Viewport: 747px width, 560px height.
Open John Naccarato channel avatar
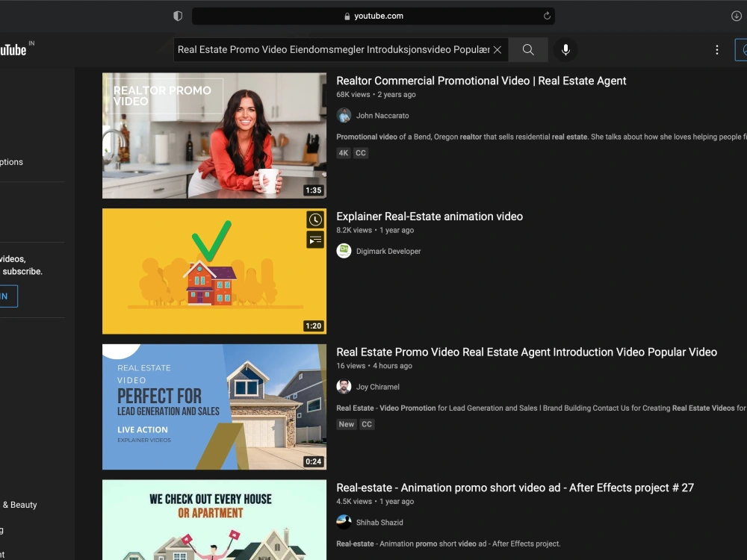tap(344, 115)
